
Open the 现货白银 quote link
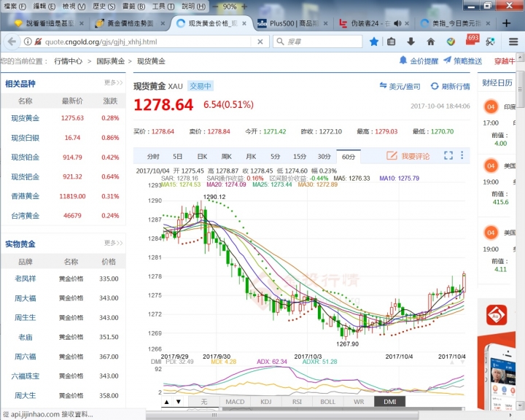26,138
